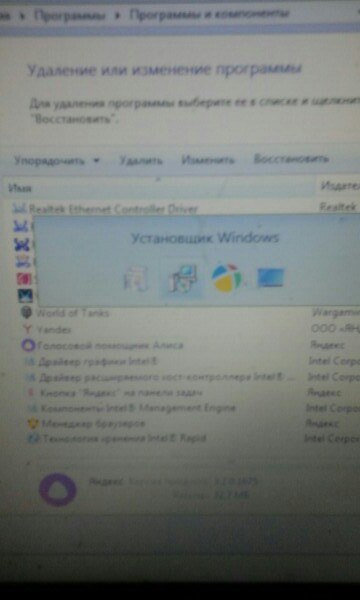Open Программы in the breadcrumb path
Image resolution: width=360 pixels, height=600 pixels.
[70, 16]
